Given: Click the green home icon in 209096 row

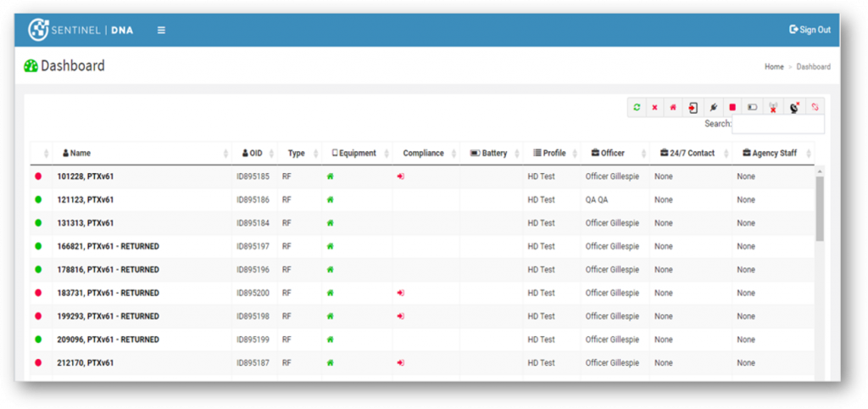Looking at the screenshot, I should [331, 339].
